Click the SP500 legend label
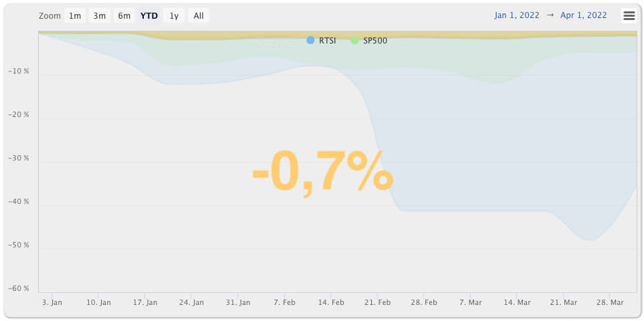The height and width of the screenshot is (321, 644). tap(375, 40)
